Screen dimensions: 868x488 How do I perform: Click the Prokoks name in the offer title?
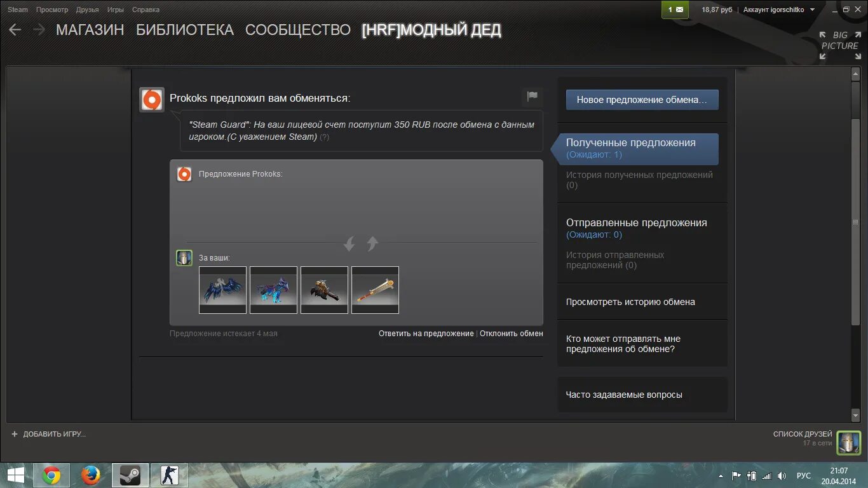187,98
